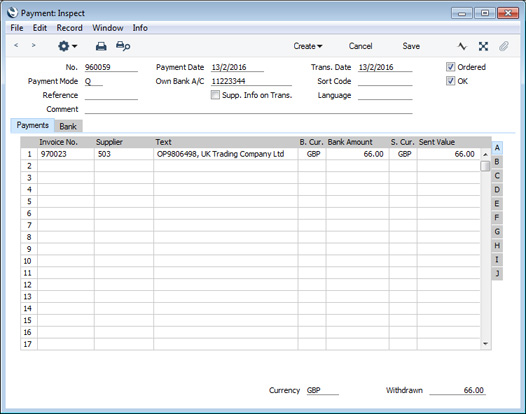Open the gear operations dropdown menu
The image size is (526, 414).
(67, 46)
